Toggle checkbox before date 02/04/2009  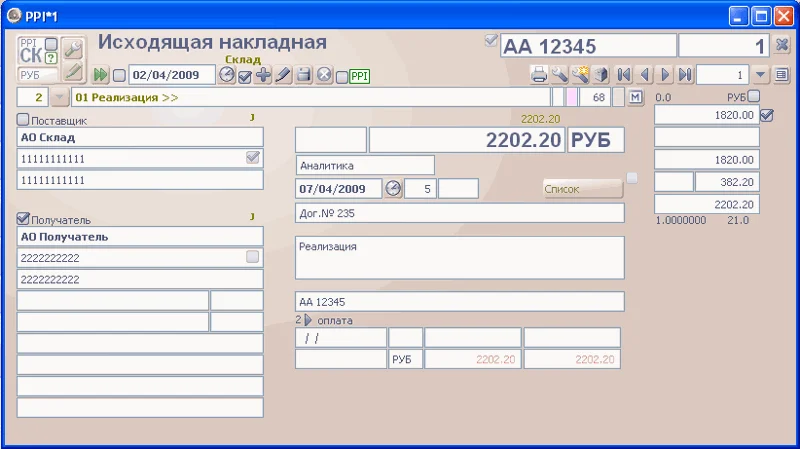coord(119,76)
